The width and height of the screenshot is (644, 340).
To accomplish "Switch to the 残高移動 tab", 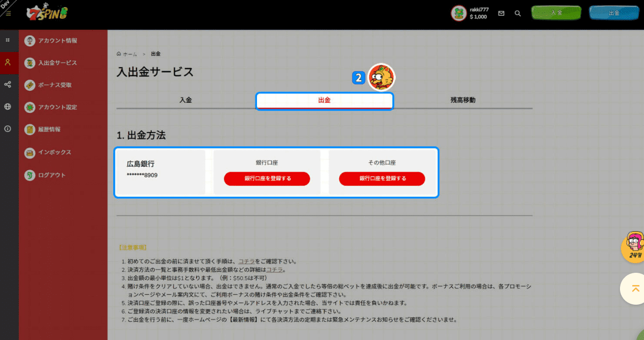I will (x=463, y=100).
